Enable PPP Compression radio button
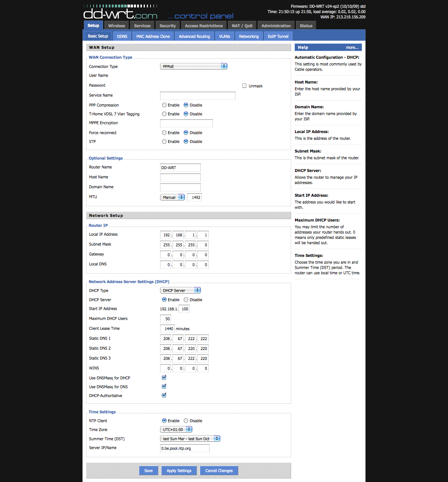The image size is (448, 482). pyautogui.click(x=164, y=105)
